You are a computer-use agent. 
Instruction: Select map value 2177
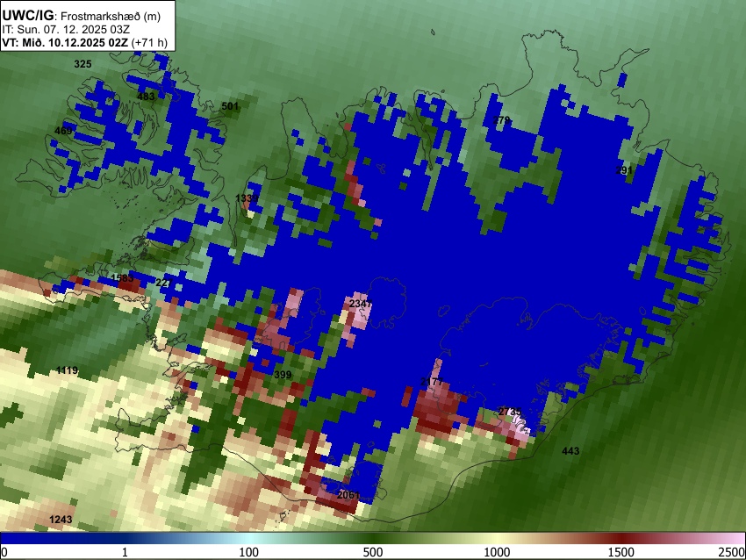pos(432,382)
